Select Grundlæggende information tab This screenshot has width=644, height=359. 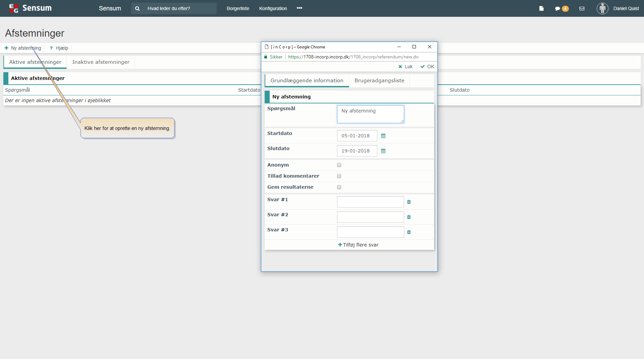point(307,81)
